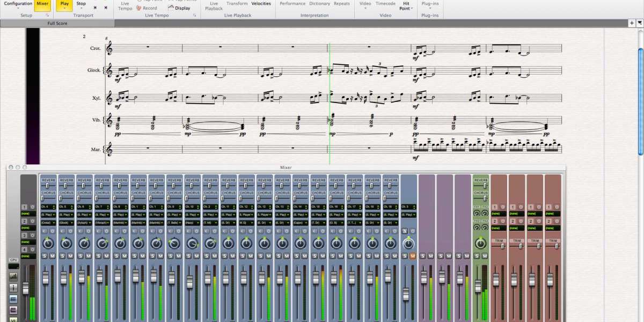The width and height of the screenshot is (644, 322).
Task: Unmute the Ch. 3 strip's orange M
Action: click(413, 256)
